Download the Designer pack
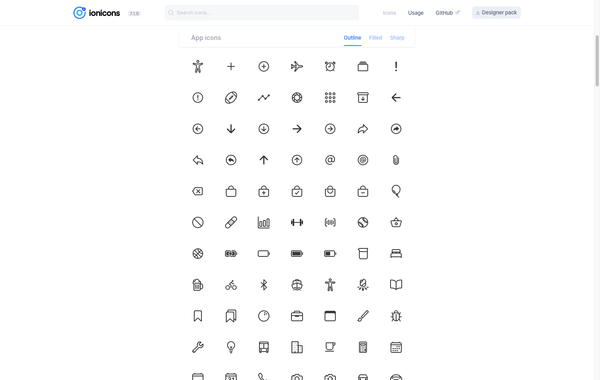The width and height of the screenshot is (600, 380). pyautogui.click(x=496, y=13)
